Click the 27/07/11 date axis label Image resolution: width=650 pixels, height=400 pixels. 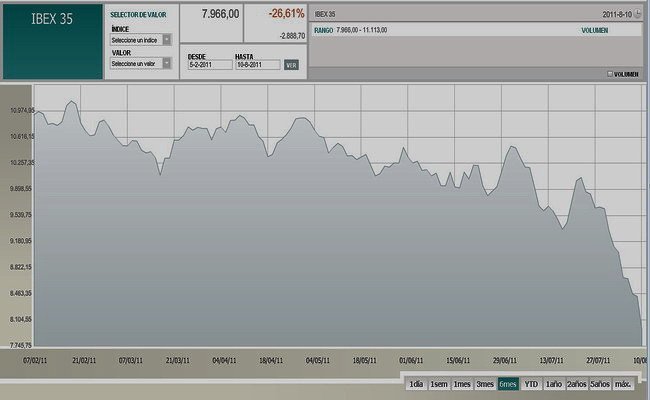(x=598, y=360)
